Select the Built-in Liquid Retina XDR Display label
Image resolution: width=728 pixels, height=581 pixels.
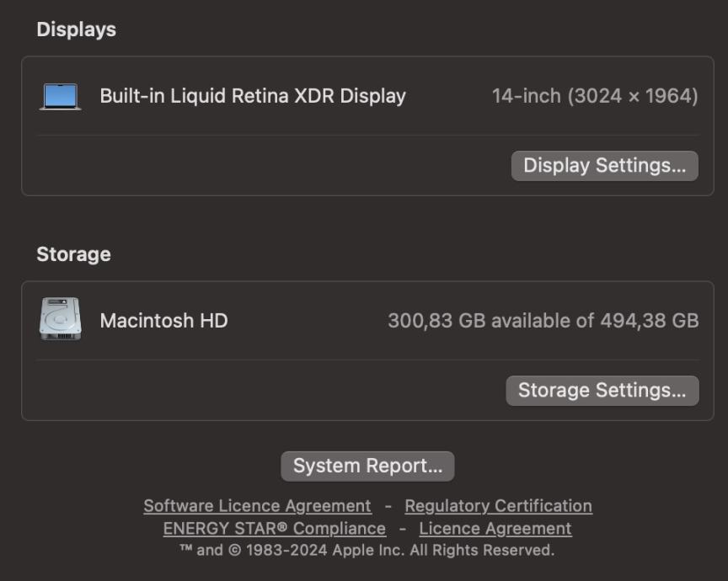click(253, 96)
